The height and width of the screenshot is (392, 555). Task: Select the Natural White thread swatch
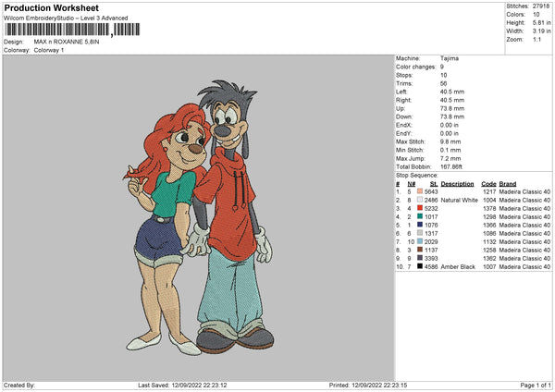point(420,200)
